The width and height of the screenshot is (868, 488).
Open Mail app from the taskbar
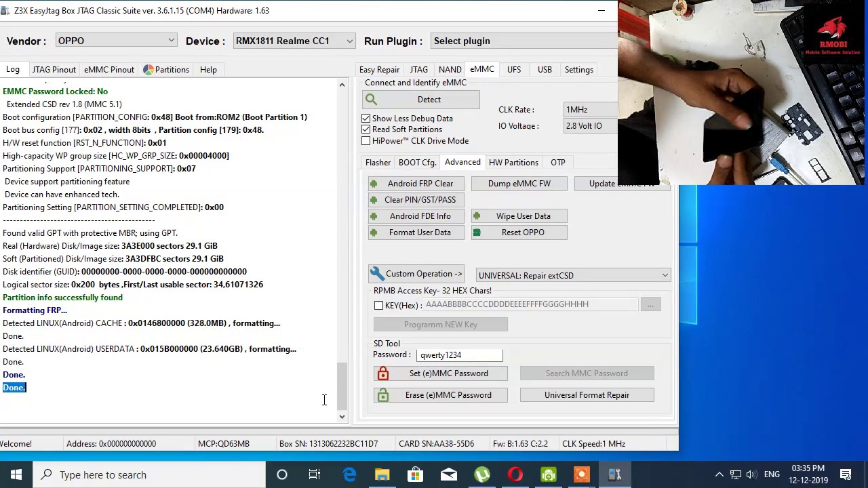click(x=449, y=474)
